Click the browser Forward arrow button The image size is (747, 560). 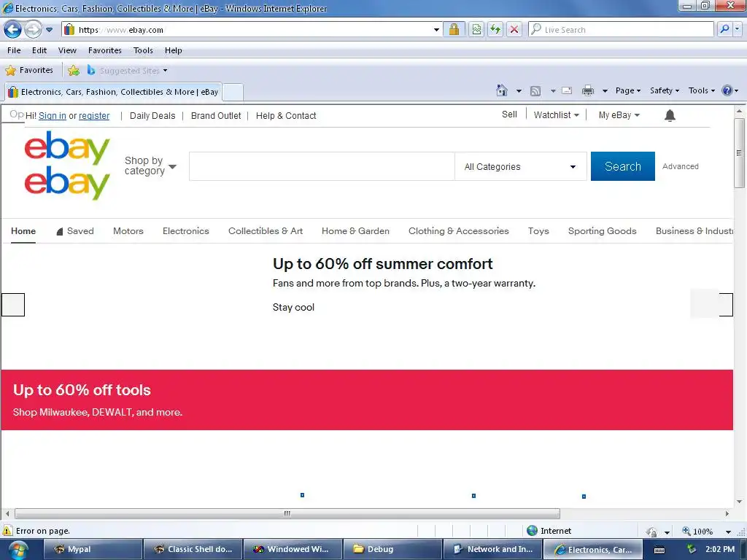pos(33,29)
